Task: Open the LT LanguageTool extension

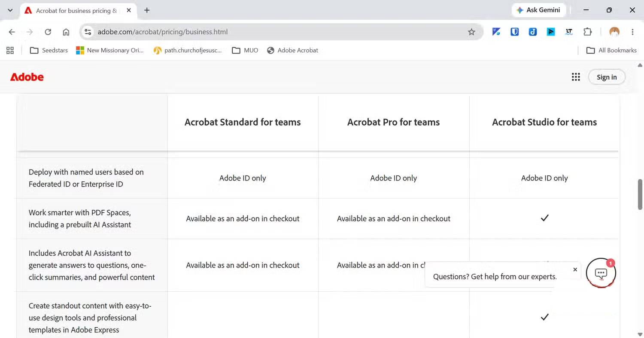Action: (x=569, y=32)
